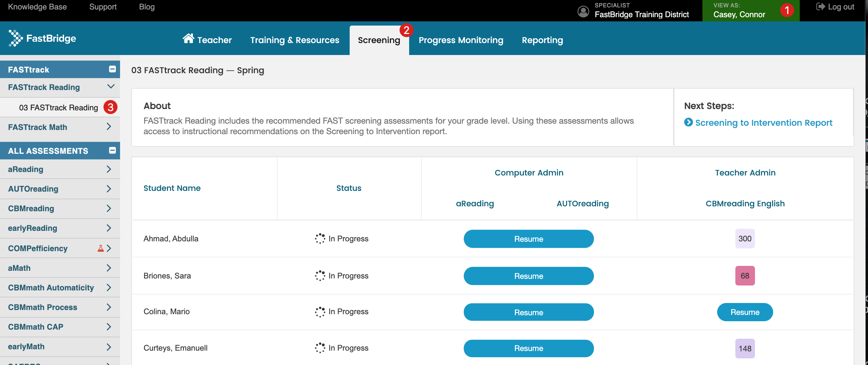Expand the aMath assessment item
Viewport: 868px width, 365px height.
[x=109, y=268]
